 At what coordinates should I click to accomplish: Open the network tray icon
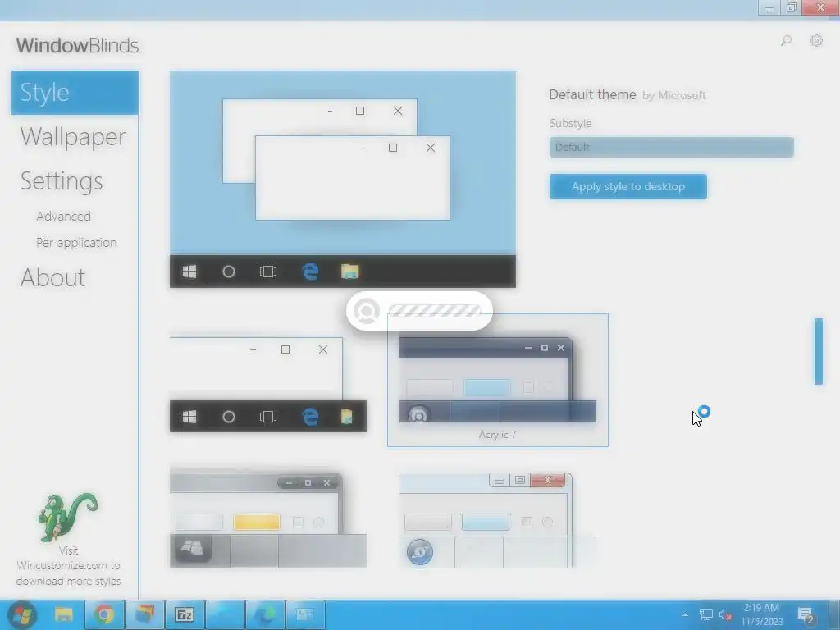coord(706,615)
